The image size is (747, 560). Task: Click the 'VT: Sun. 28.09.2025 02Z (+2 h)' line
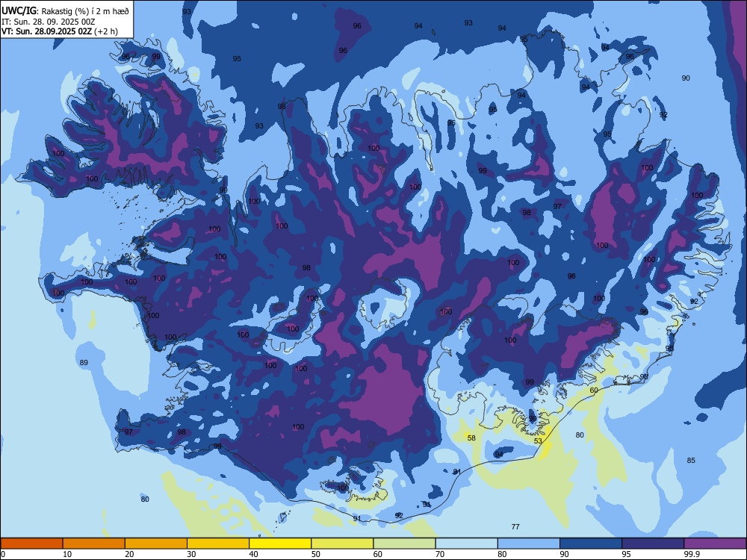(60, 31)
